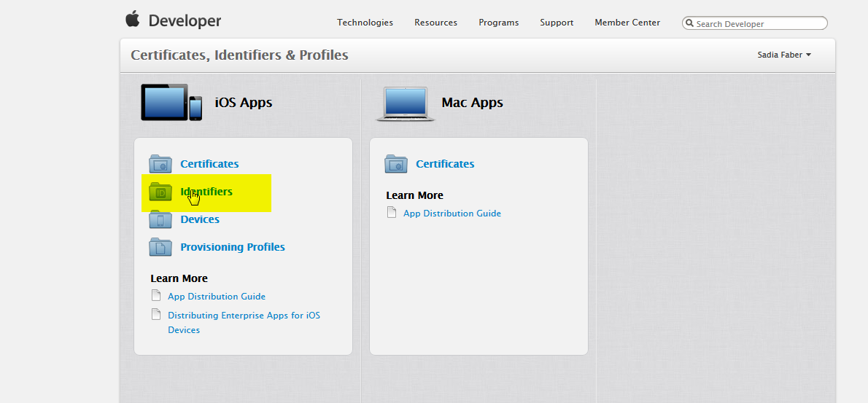Click the Mac Apps Certificates folder icon

point(396,164)
